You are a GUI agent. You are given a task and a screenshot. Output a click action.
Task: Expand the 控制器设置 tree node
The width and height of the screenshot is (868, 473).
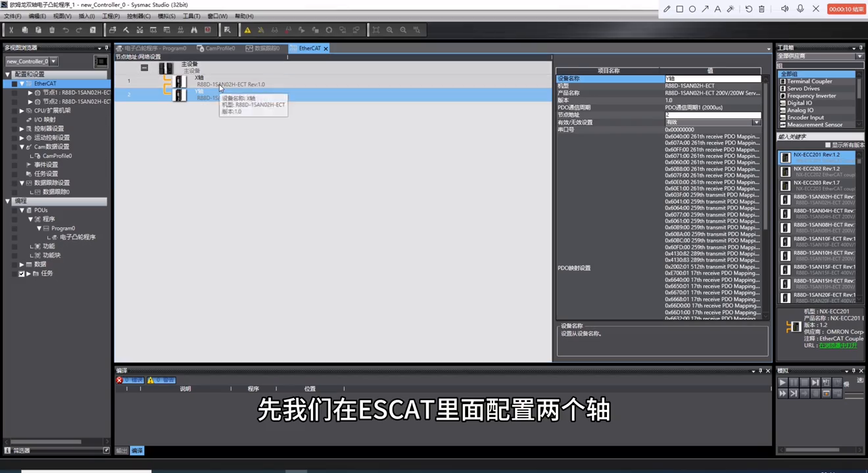(x=22, y=129)
